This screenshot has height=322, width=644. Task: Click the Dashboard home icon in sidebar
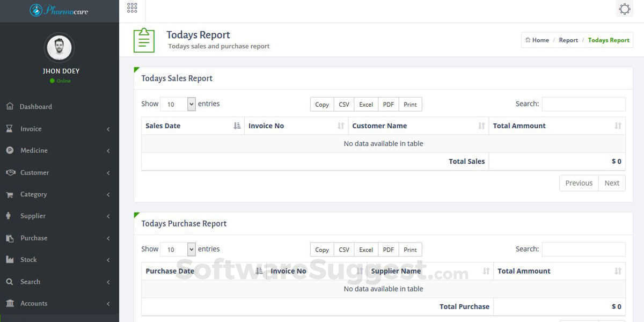10,106
